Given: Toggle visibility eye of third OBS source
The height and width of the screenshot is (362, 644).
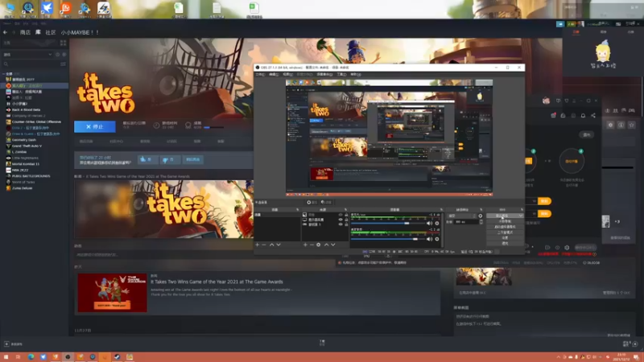Looking at the screenshot, I should point(340,224).
